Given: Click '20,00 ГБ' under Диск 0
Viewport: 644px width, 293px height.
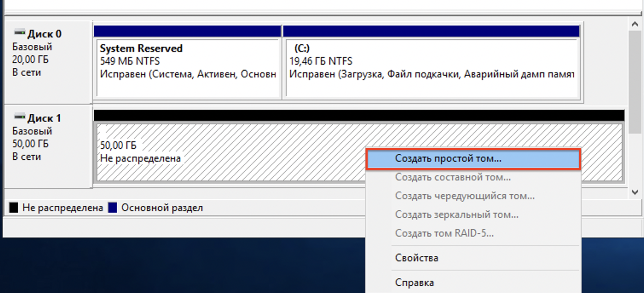Looking at the screenshot, I should [30, 60].
